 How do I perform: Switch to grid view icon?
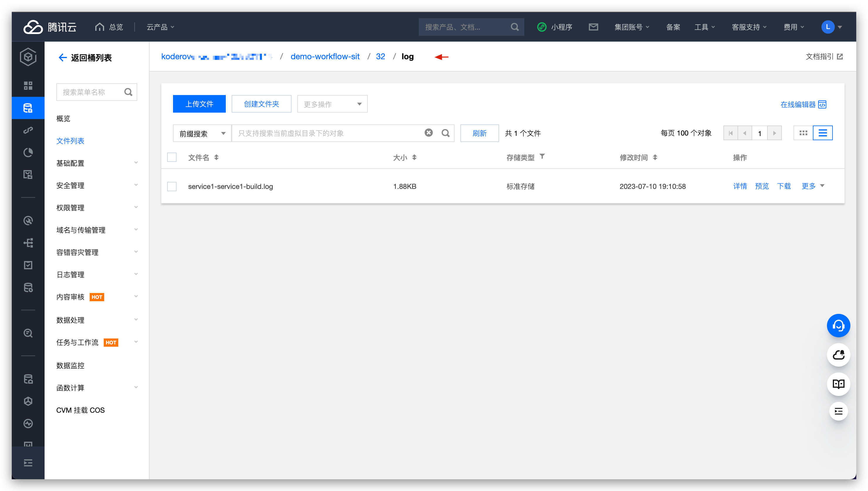tap(803, 133)
